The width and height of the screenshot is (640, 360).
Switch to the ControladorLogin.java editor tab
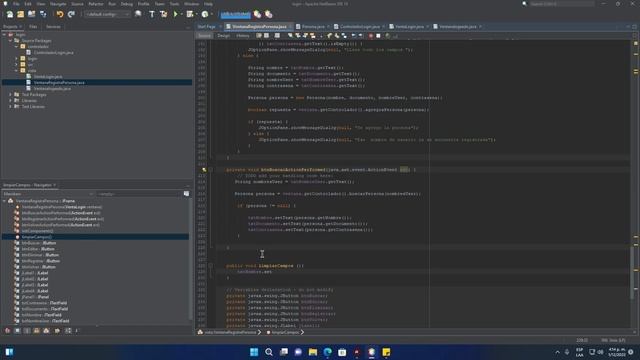pos(359,27)
